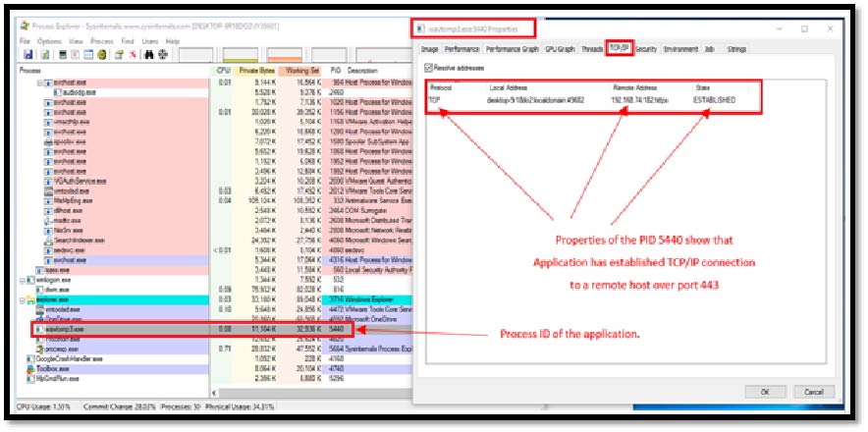Click the Save toolbar icon in Process Explorer
Screen dimensions: 868x432
point(27,55)
